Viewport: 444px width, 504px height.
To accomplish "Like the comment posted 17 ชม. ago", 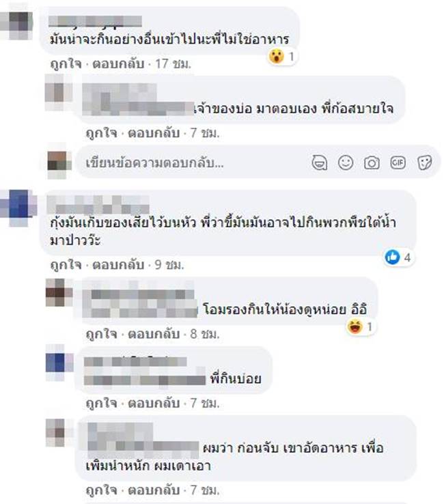I will pos(66,64).
